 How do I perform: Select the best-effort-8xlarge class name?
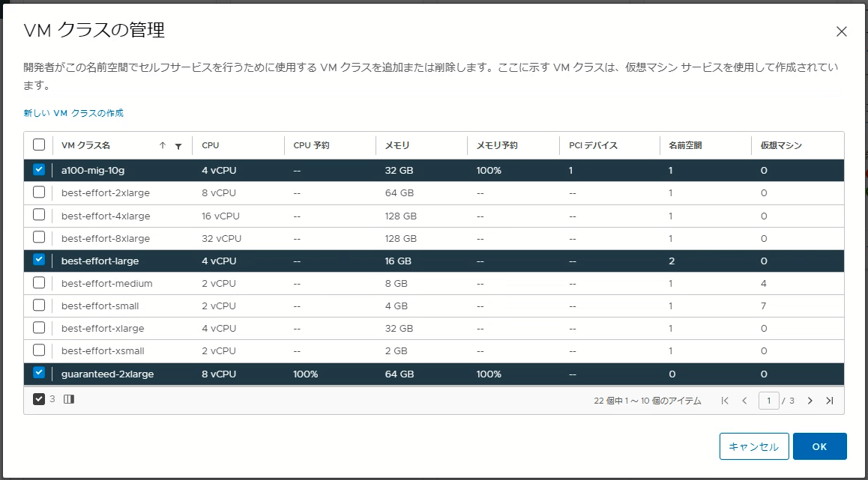(x=106, y=238)
